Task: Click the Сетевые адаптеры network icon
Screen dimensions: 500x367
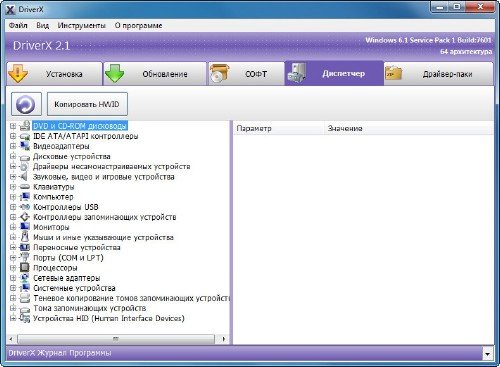Action: tap(25, 278)
